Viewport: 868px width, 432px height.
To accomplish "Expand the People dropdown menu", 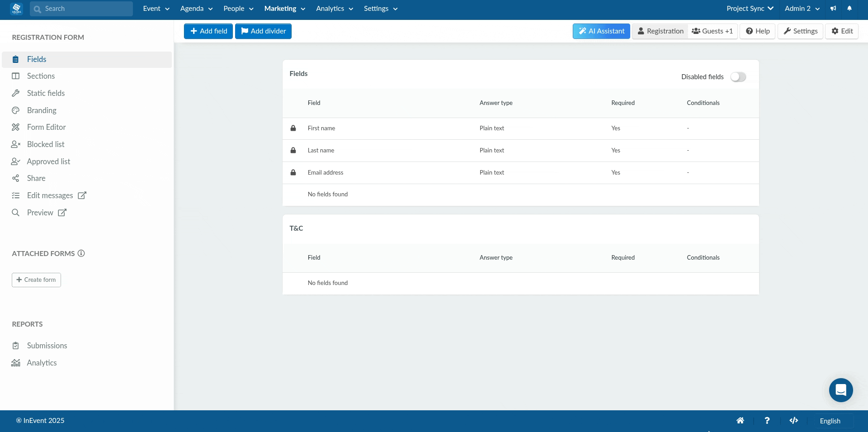I will (x=239, y=9).
